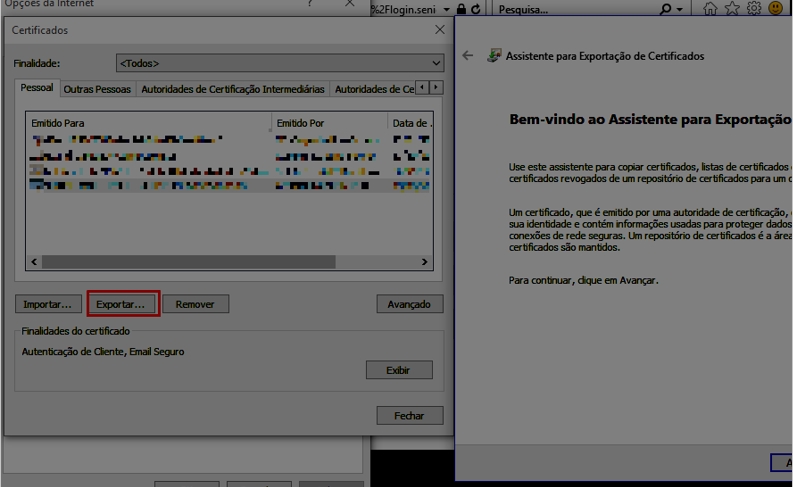Go back in the export wizard
The width and height of the screenshot is (793, 487).
tap(468, 56)
